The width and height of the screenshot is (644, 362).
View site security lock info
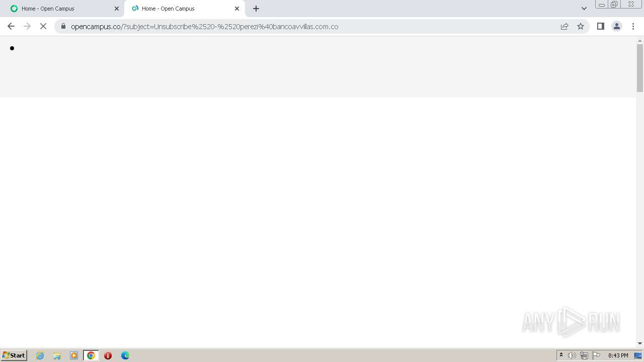[63, 26]
